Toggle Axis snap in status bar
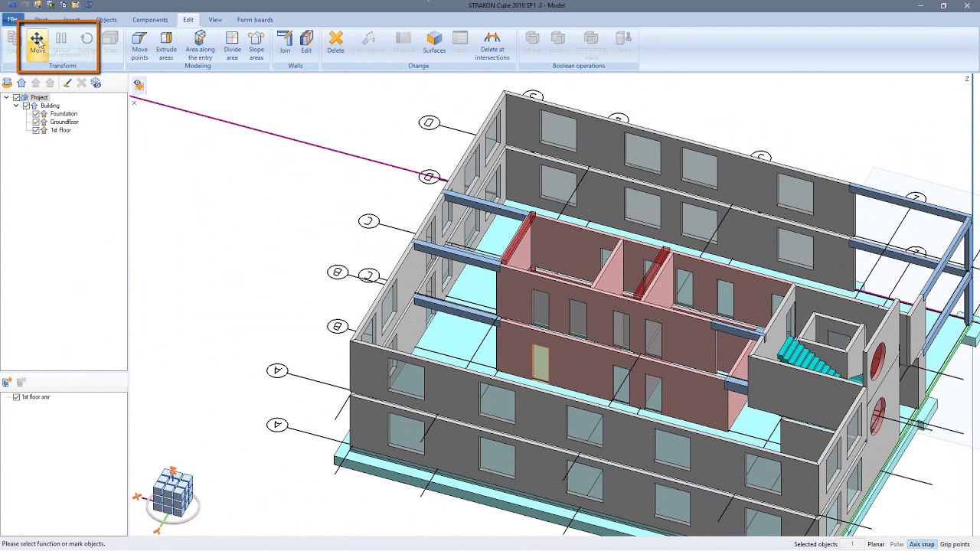Viewport: 980px width, 551px height. pos(922,544)
